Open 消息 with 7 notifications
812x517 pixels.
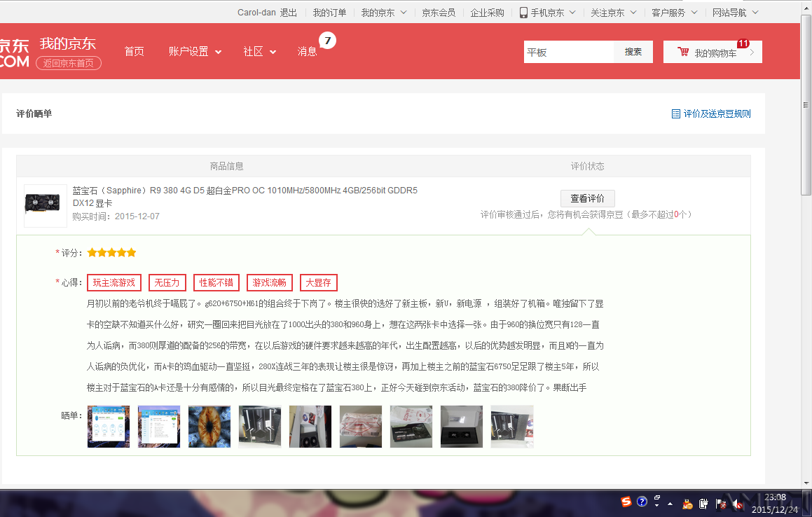(x=307, y=51)
